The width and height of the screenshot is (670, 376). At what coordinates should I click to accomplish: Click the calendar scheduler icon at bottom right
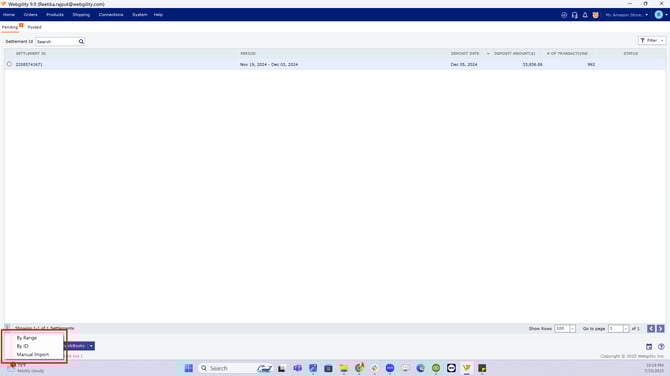[649, 347]
